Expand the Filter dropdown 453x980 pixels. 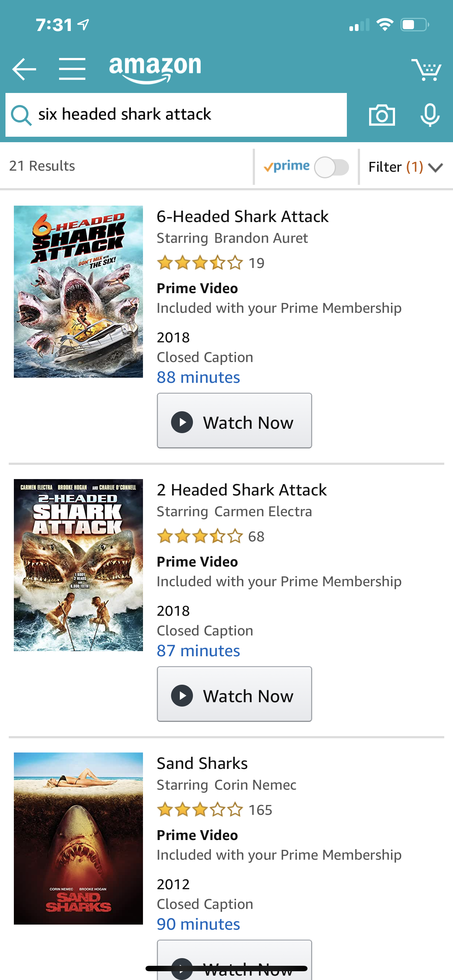point(405,167)
